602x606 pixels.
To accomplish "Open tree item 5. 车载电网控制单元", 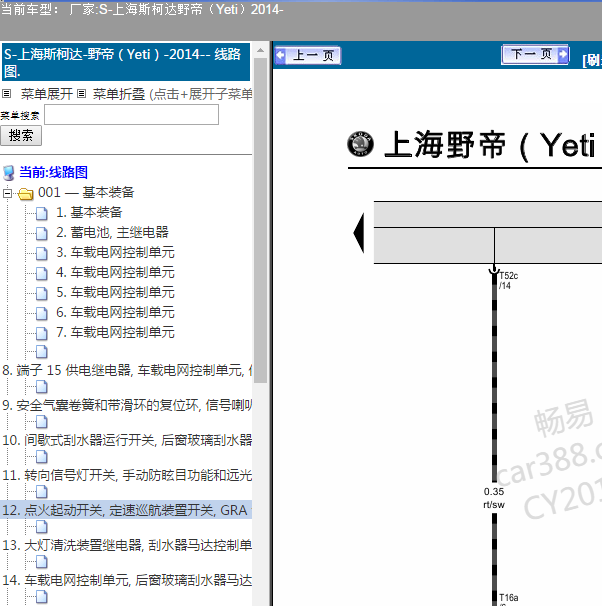I will pos(115,293).
